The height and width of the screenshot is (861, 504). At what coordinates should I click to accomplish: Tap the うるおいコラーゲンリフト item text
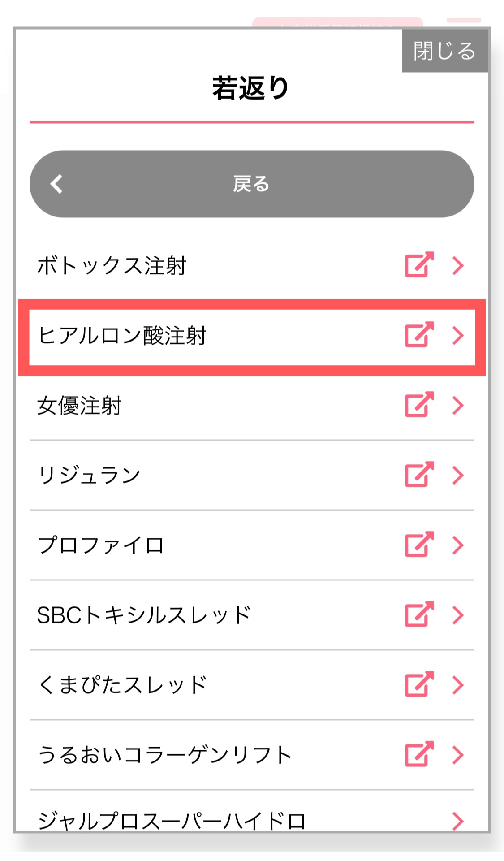[165, 755]
